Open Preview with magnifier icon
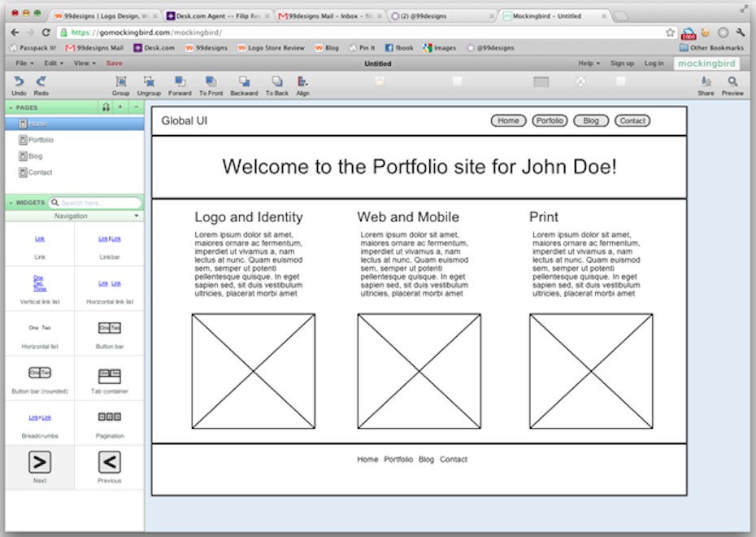The image size is (756, 537). point(732,81)
